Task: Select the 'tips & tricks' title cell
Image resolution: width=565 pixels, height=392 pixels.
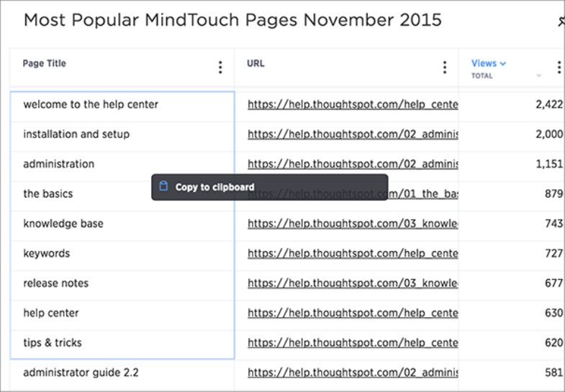Action: (x=122, y=345)
